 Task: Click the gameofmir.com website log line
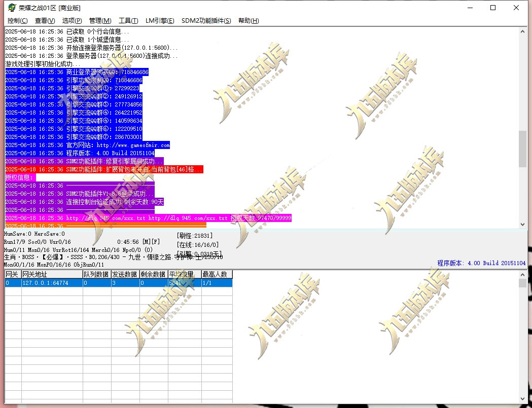pos(88,145)
